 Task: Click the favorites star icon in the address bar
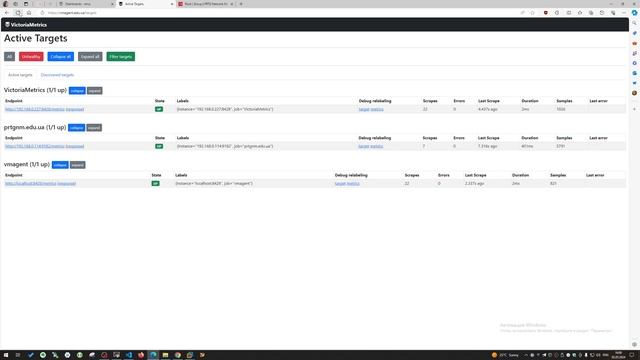pyautogui.click(x=533, y=13)
